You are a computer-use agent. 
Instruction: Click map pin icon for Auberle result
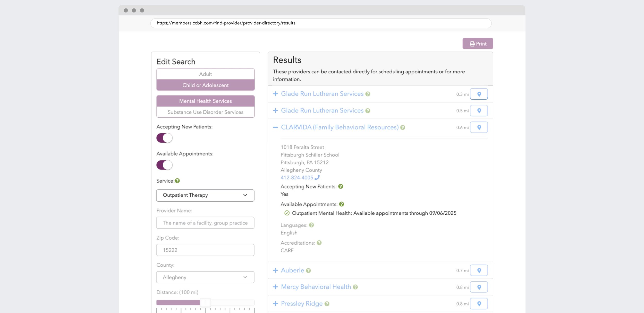point(479,270)
